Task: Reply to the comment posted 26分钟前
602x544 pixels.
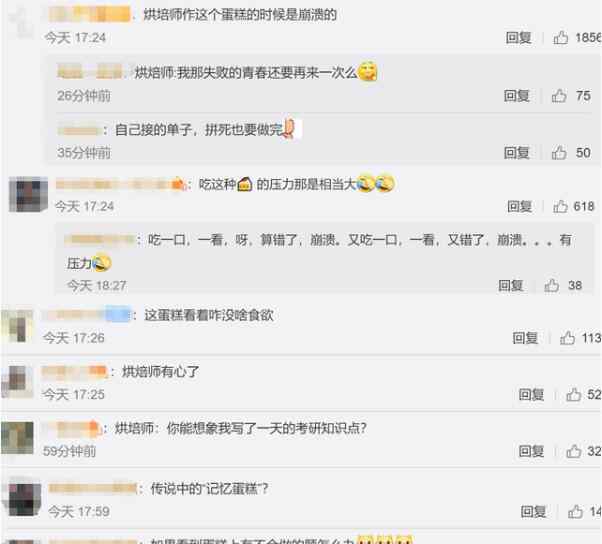Action: 516,96
